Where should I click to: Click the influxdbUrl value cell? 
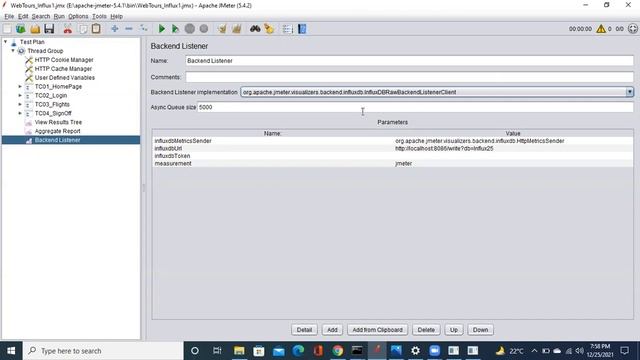click(513, 149)
